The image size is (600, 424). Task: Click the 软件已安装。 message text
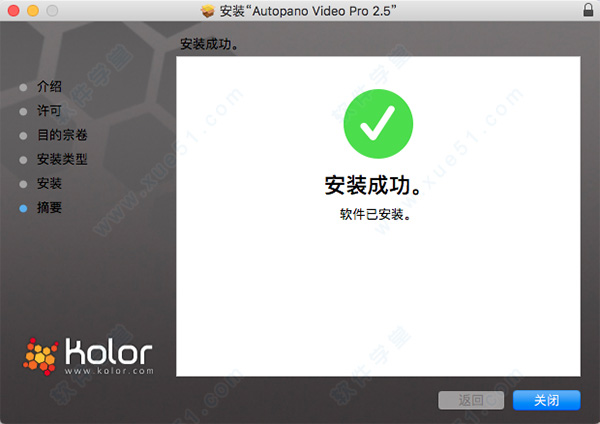(x=375, y=214)
